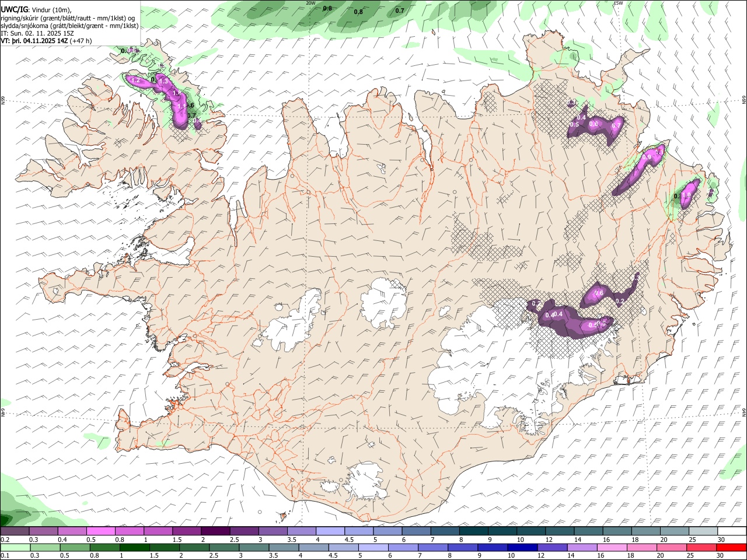Viewport: 747px width, 560px height.
Task: Choose violet rain swatch between 12 and 14
Action: click(552, 547)
